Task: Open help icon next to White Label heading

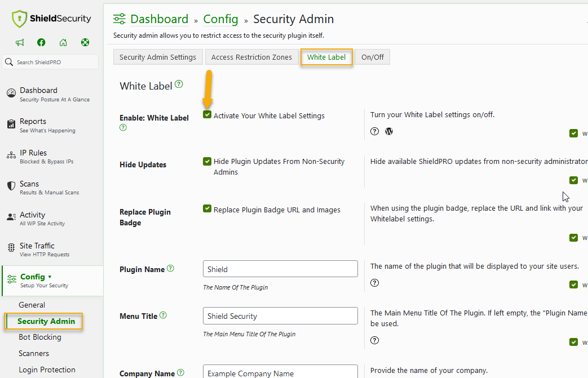Action: pyautogui.click(x=179, y=85)
